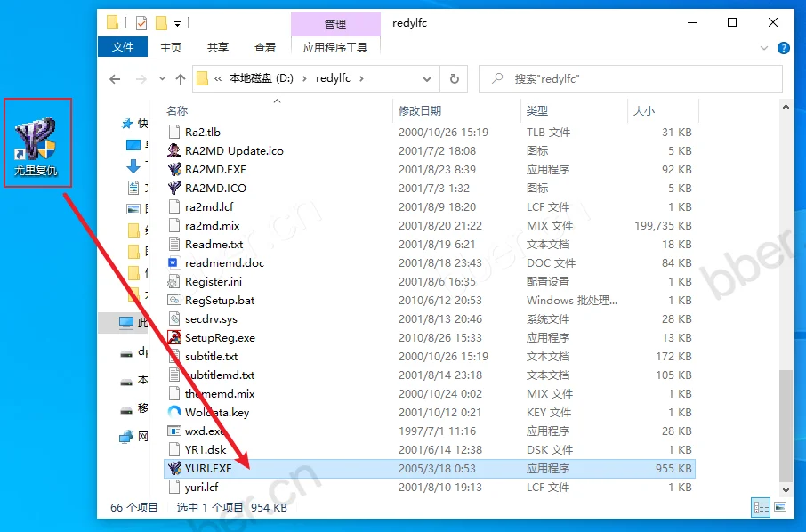The width and height of the screenshot is (806, 532).
Task: Go up one folder level
Action: click(180, 79)
